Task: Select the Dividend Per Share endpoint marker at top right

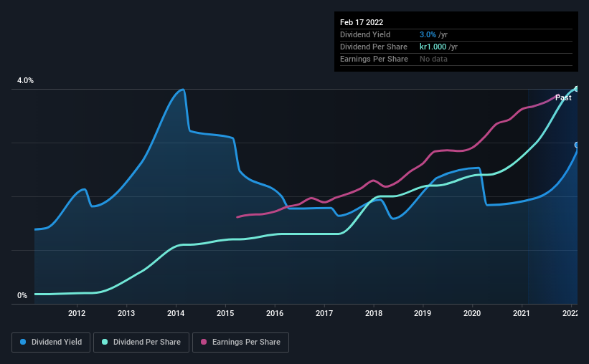Action: click(577, 89)
